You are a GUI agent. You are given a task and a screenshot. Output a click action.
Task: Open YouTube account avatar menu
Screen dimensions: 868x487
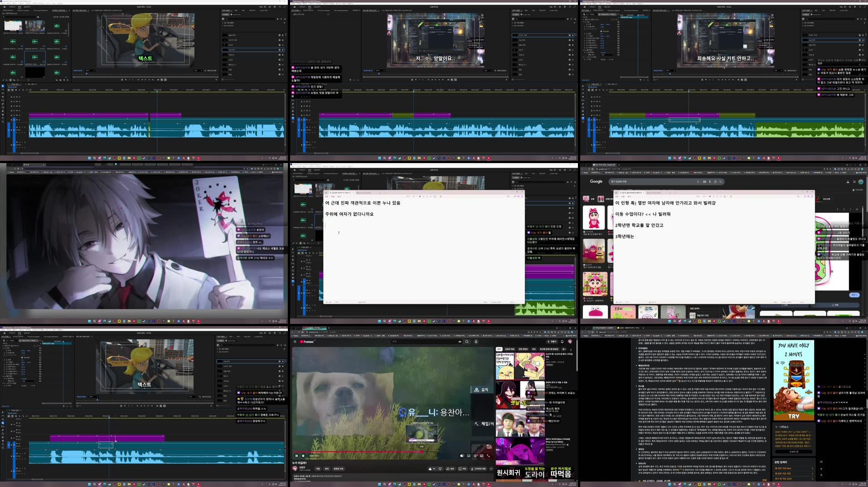(x=570, y=342)
